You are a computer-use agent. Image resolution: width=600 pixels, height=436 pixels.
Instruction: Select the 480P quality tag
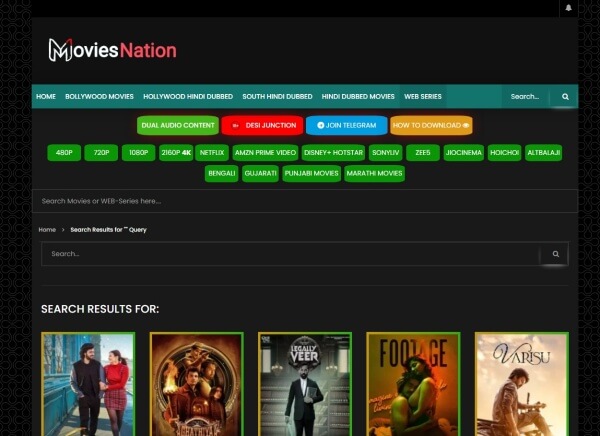click(x=64, y=152)
